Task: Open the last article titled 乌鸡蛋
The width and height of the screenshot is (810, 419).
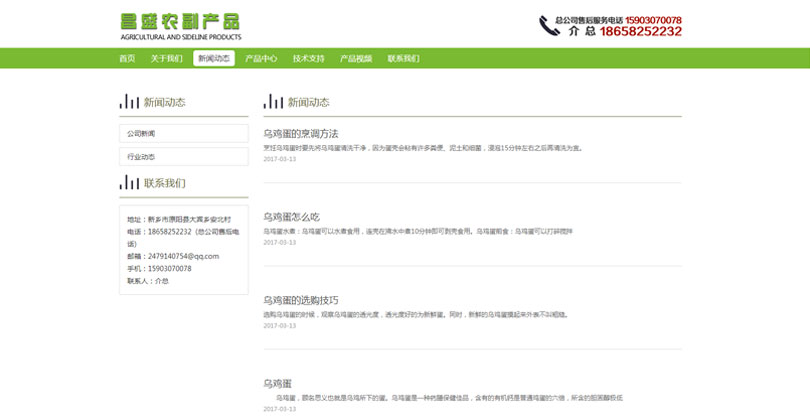Action: click(x=277, y=383)
